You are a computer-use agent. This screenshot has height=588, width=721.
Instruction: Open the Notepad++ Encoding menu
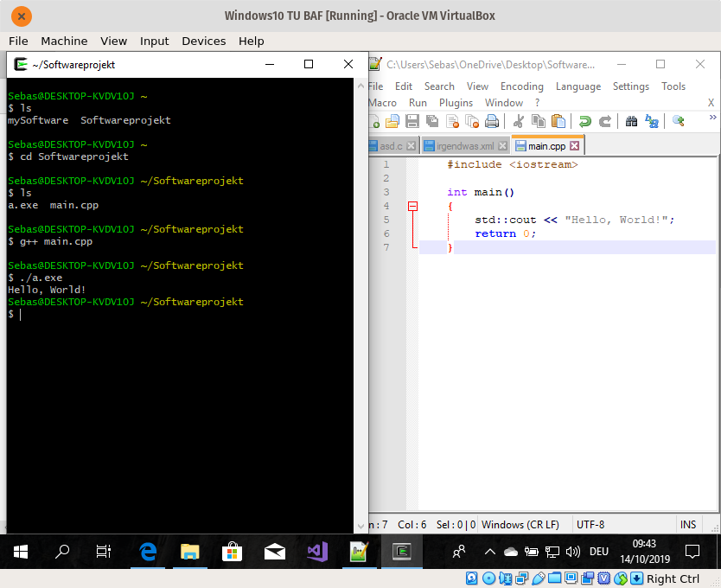pyautogui.click(x=522, y=86)
